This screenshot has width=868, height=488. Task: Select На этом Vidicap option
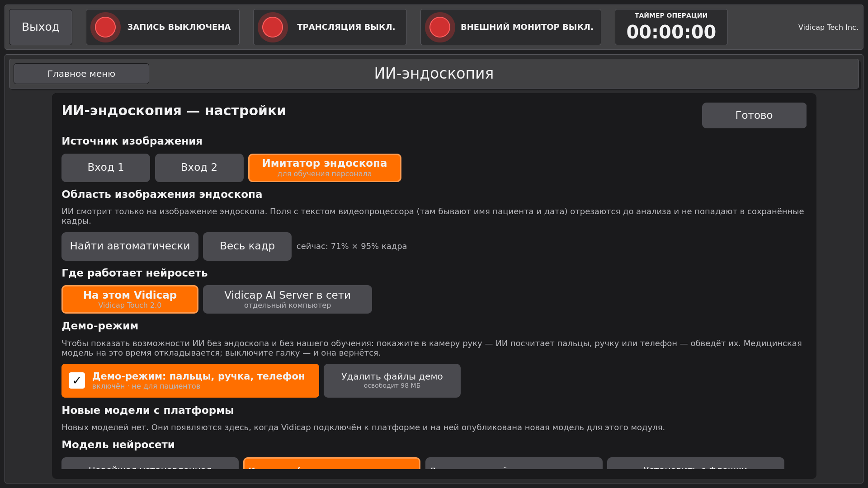tap(130, 299)
